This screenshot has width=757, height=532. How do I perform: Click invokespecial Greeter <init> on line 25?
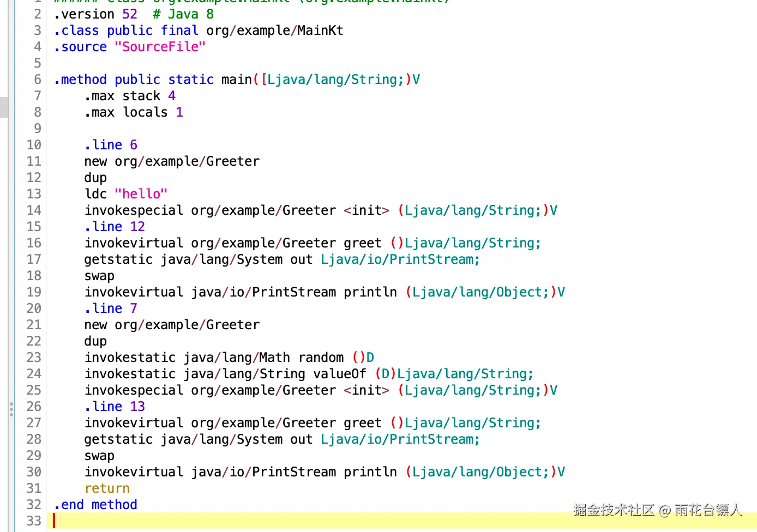(x=321, y=390)
